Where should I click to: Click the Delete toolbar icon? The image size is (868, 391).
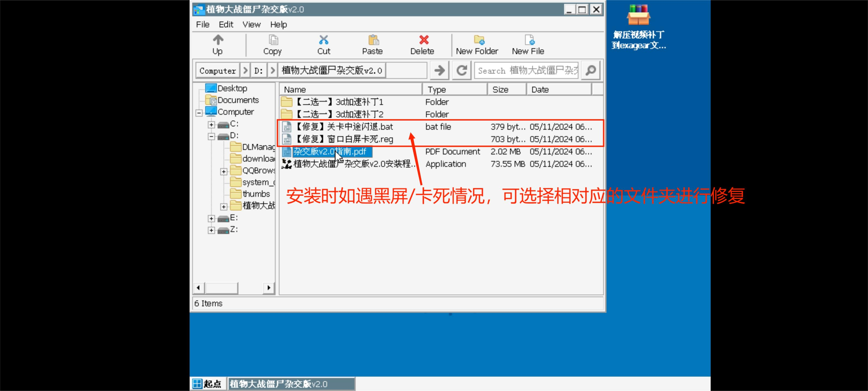(x=422, y=44)
